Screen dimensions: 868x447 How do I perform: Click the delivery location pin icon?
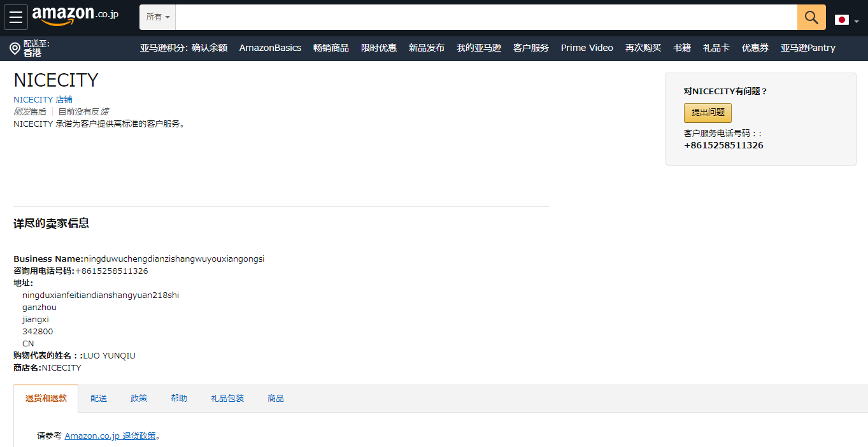click(15, 49)
